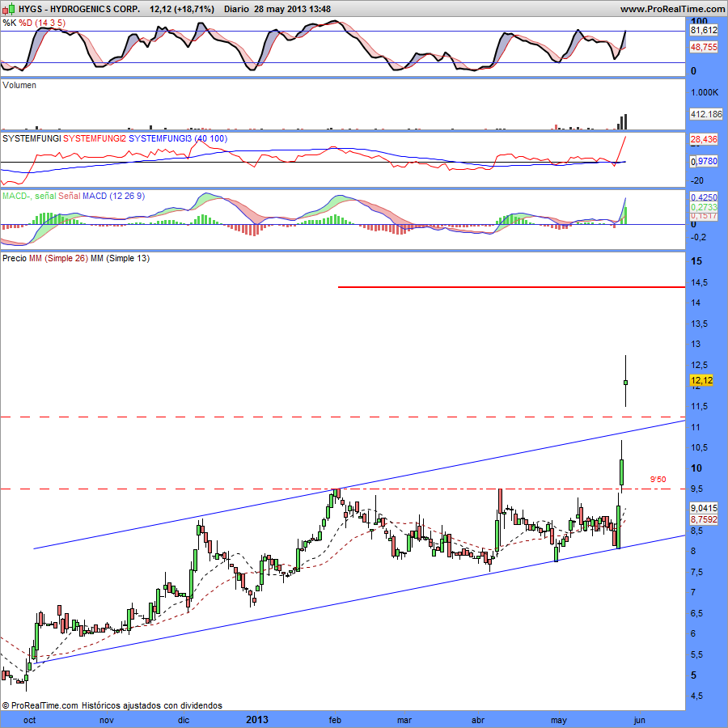Click the tall green candle near price 10

[622, 472]
